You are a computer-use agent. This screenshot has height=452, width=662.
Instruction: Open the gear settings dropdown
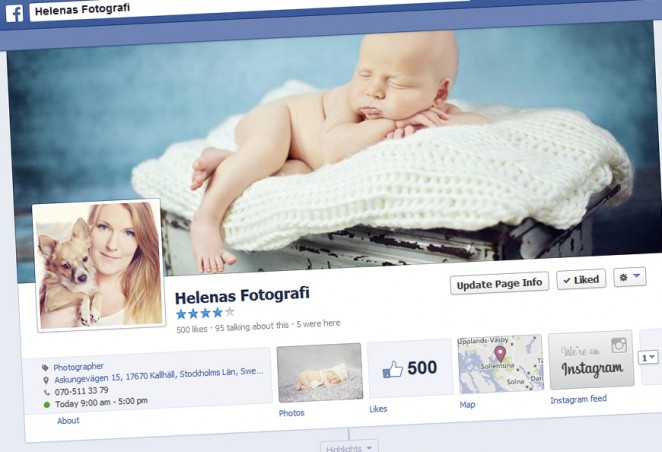tap(629, 277)
